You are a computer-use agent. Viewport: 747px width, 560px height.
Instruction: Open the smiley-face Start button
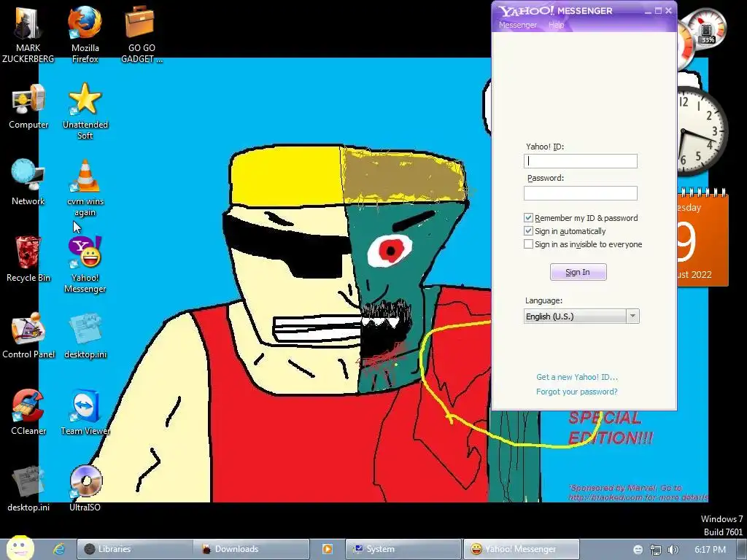click(20, 548)
